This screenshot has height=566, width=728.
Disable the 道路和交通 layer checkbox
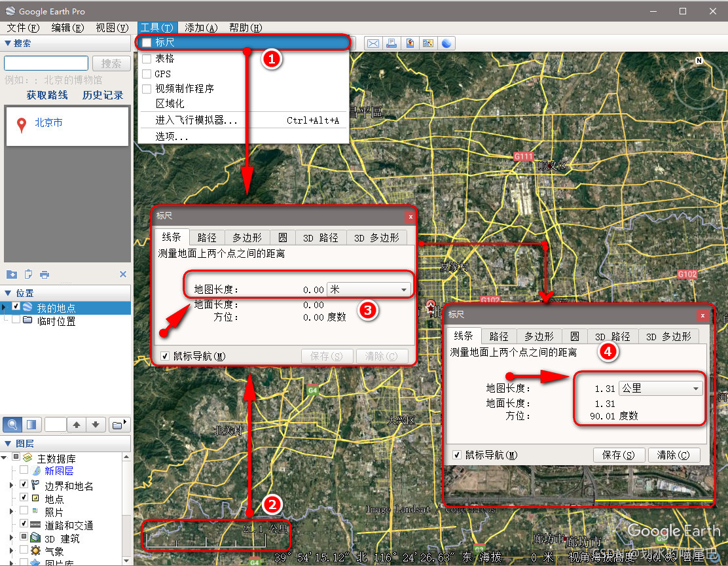24,523
